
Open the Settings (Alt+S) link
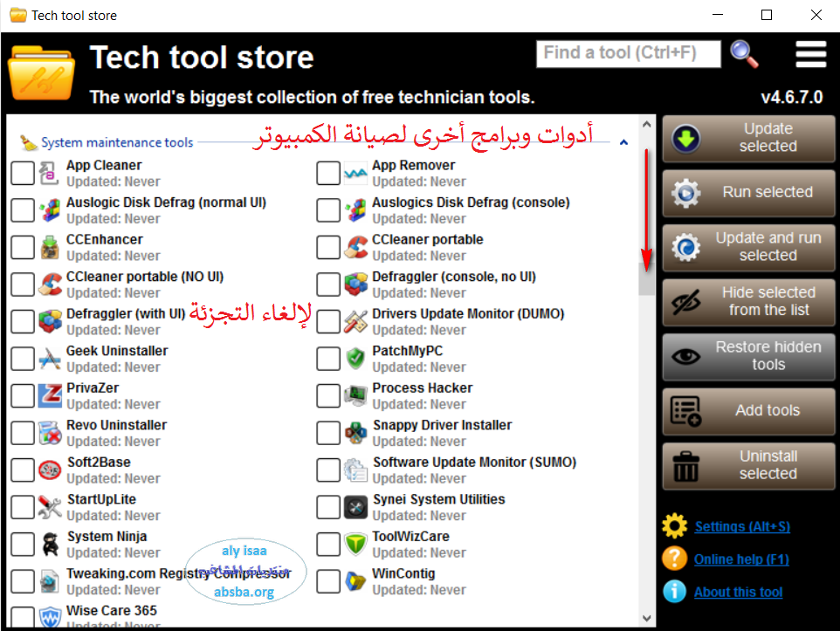[x=742, y=527]
